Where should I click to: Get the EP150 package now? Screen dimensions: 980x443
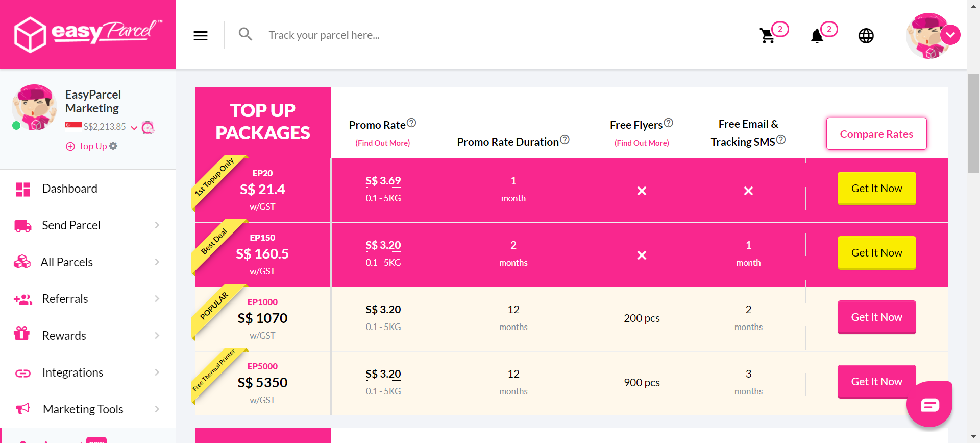876,253
